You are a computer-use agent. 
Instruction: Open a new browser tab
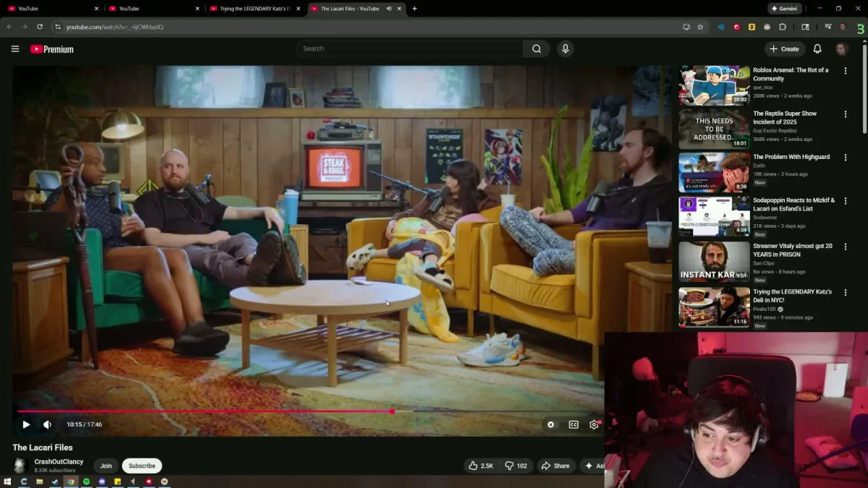tap(414, 9)
